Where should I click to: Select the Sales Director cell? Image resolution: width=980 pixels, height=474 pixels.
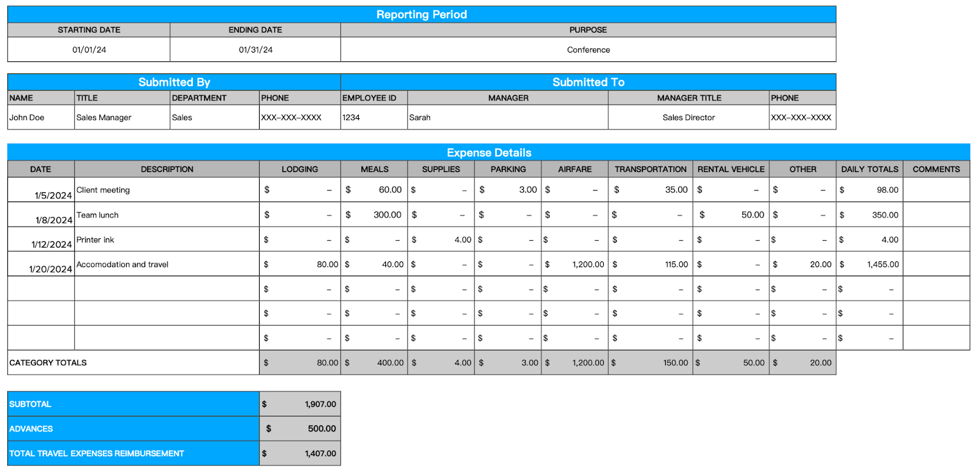(688, 118)
